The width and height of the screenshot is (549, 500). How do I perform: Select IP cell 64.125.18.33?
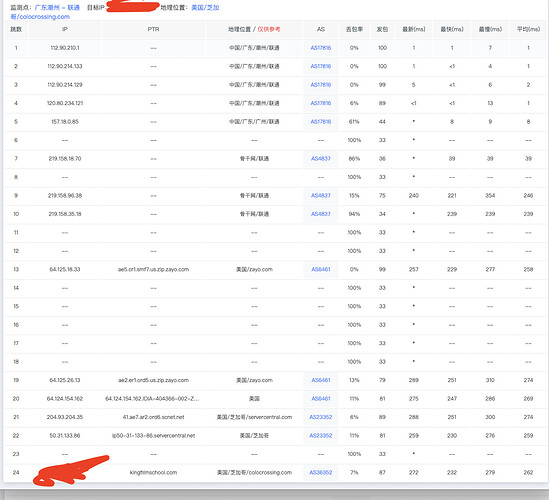65,269
